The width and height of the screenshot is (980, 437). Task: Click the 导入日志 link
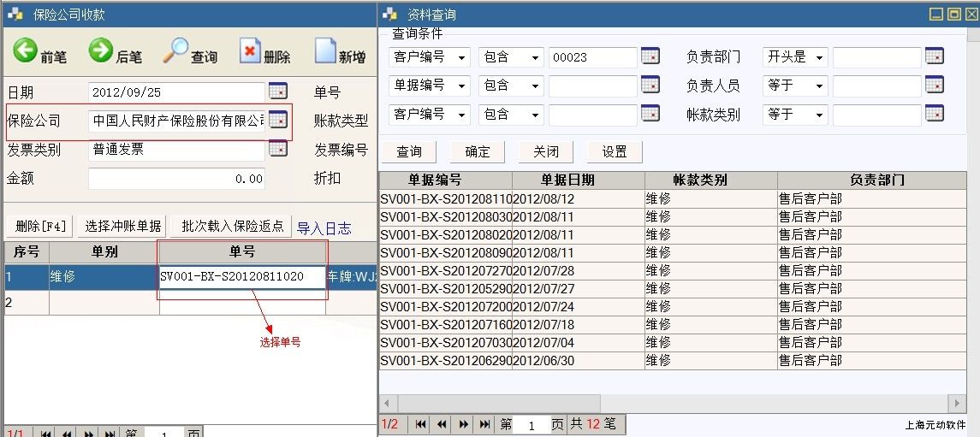tap(324, 227)
